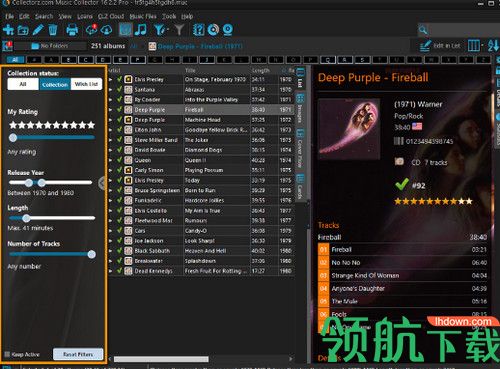Click the add-from-folder icon in the toolbar
Image resolution: width=500 pixels, height=369 pixels.
tap(23, 30)
